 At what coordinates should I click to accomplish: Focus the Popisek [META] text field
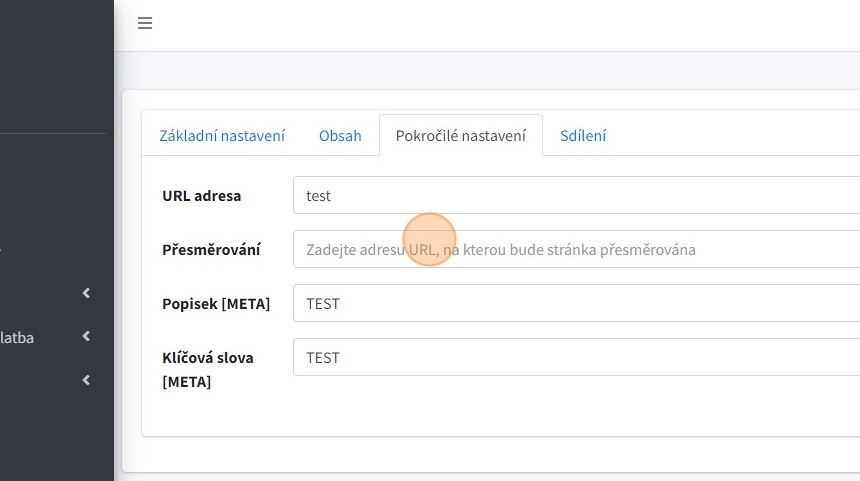click(x=576, y=304)
